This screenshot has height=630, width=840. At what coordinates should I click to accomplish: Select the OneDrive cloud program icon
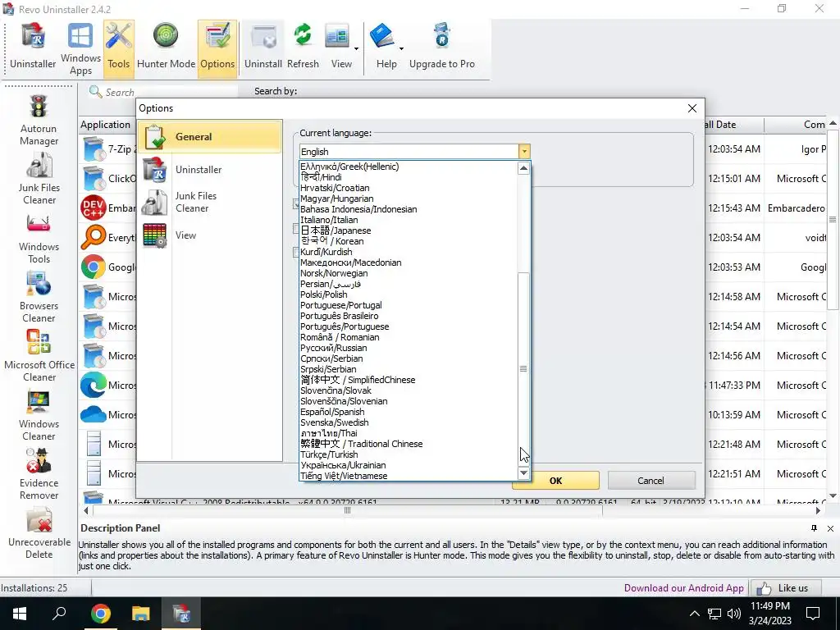(94, 414)
